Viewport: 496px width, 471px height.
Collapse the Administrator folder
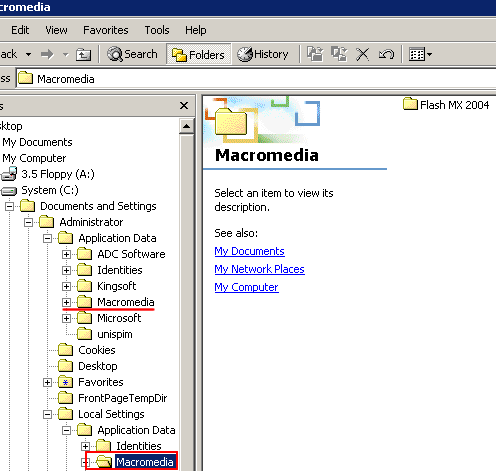pos(28,222)
